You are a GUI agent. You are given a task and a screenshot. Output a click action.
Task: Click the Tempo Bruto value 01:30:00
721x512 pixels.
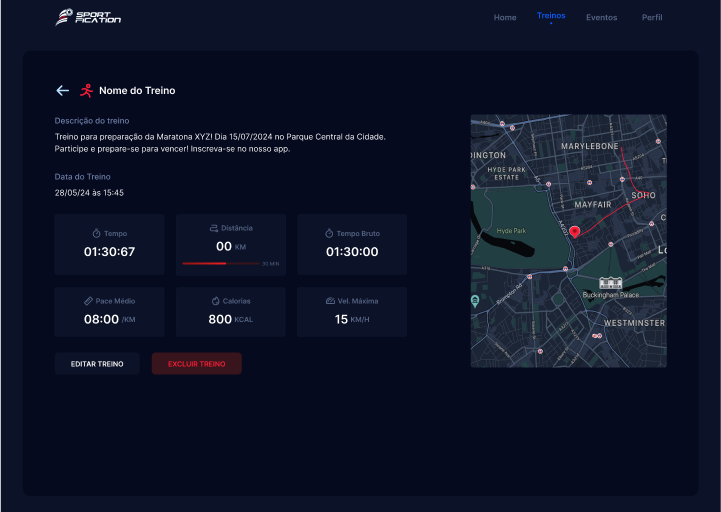[352, 252]
